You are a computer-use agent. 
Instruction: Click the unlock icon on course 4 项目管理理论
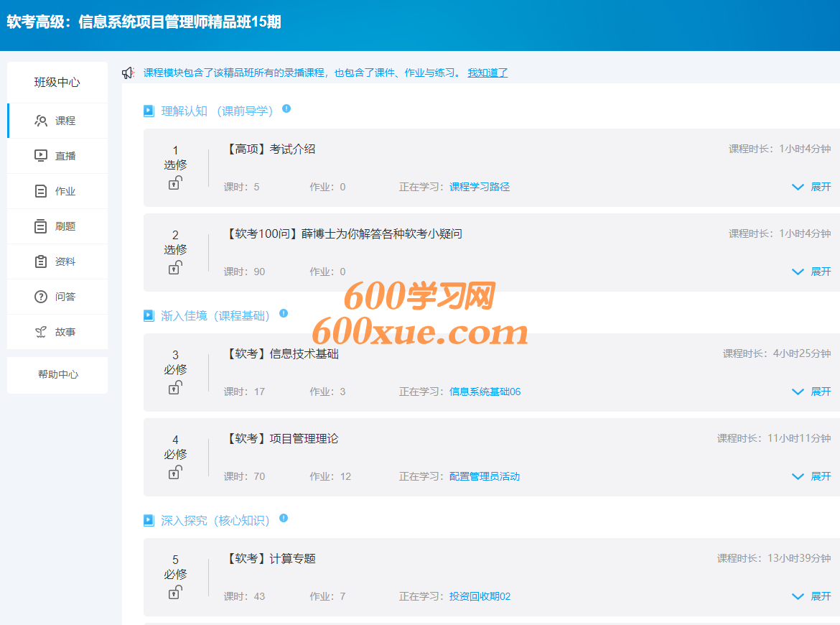pyautogui.click(x=175, y=472)
